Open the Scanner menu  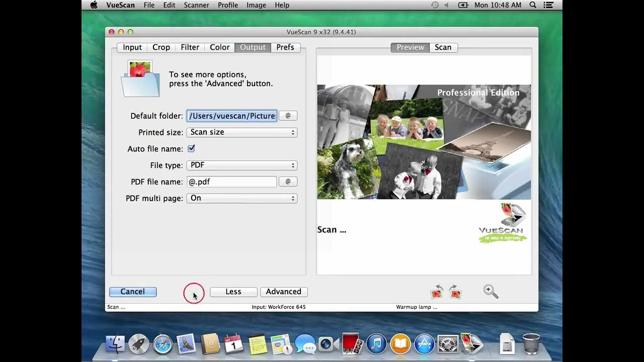pyautogui.click(x=196, y=5)
